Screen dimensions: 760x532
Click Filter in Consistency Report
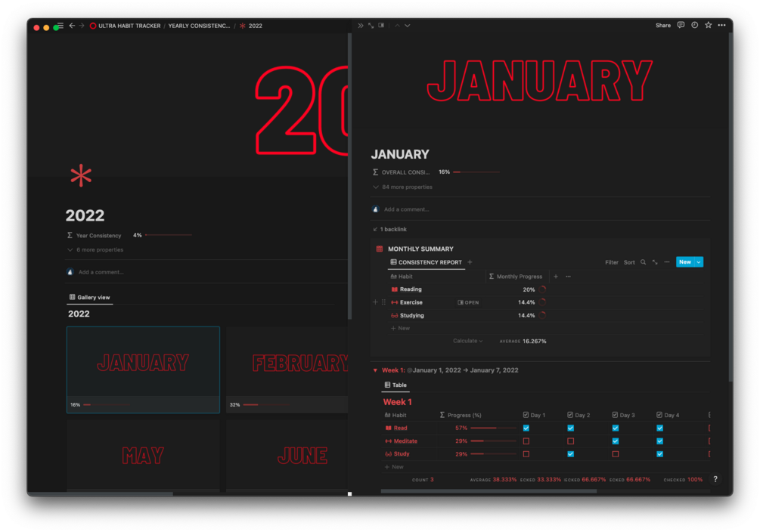(612, 262)
